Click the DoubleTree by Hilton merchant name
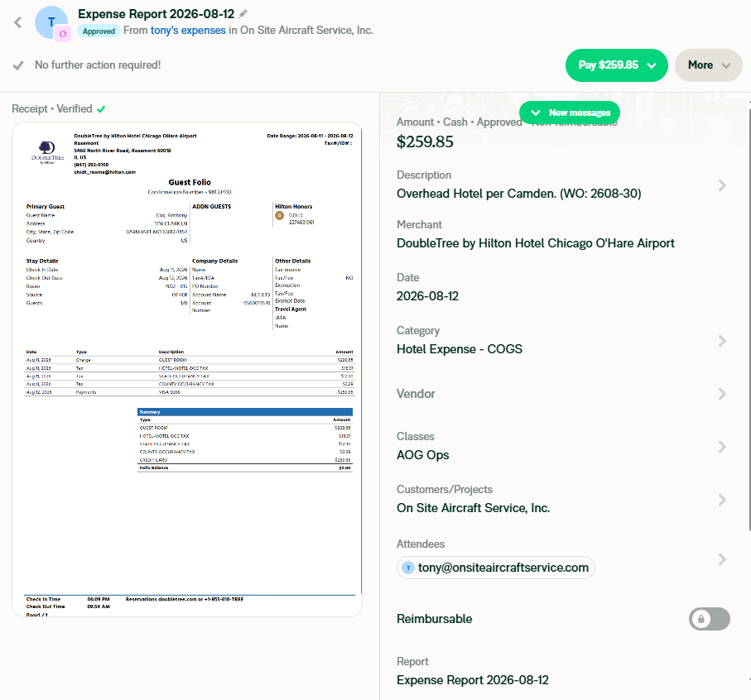Viewport: 751px width, 700px height. [x=536, y=243]
